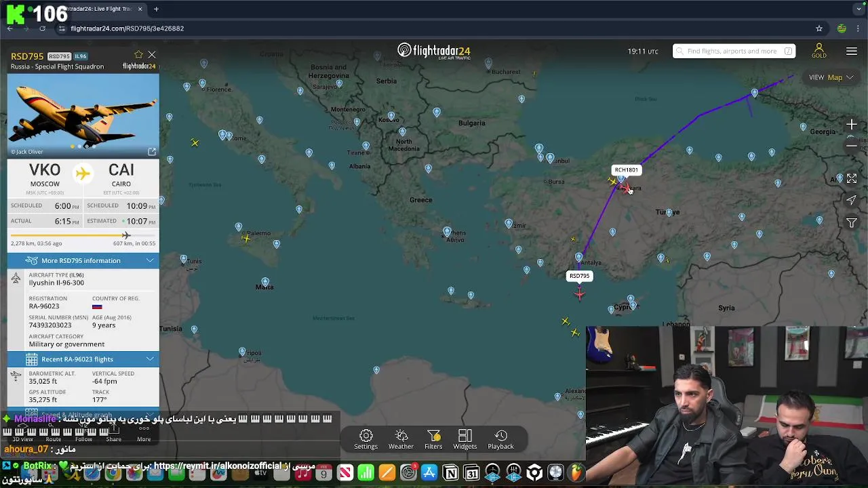
Task: Open the browser tab list dropdown
Action: (858, 9)
